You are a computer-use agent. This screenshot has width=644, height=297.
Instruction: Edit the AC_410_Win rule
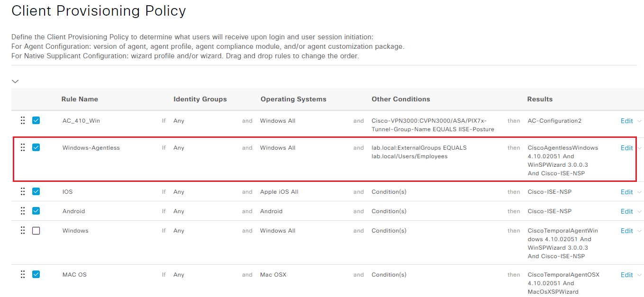(x=626, y=121)
